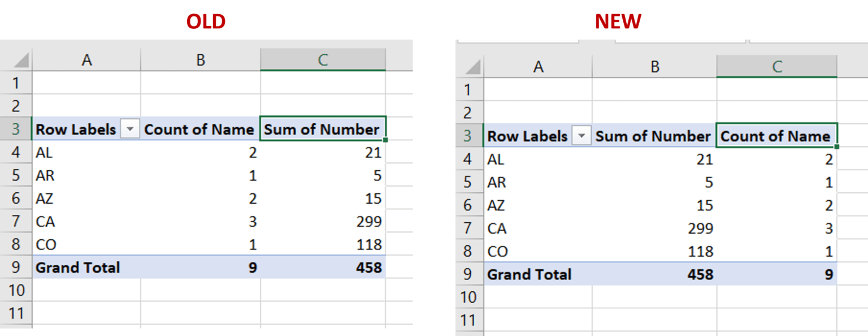Screen dimensions: 868x336
Task: Select column A header in OLD sheet
Action: pyautogui.click(x=86, y=60)
